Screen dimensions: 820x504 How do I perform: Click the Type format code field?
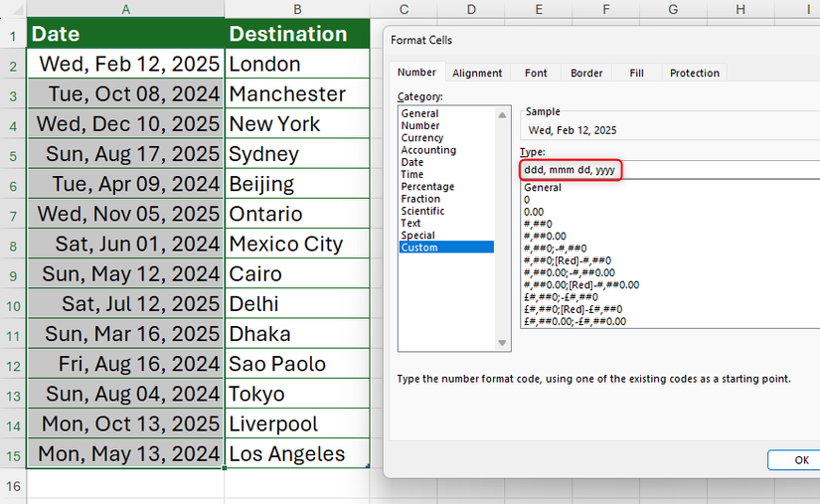670,170
